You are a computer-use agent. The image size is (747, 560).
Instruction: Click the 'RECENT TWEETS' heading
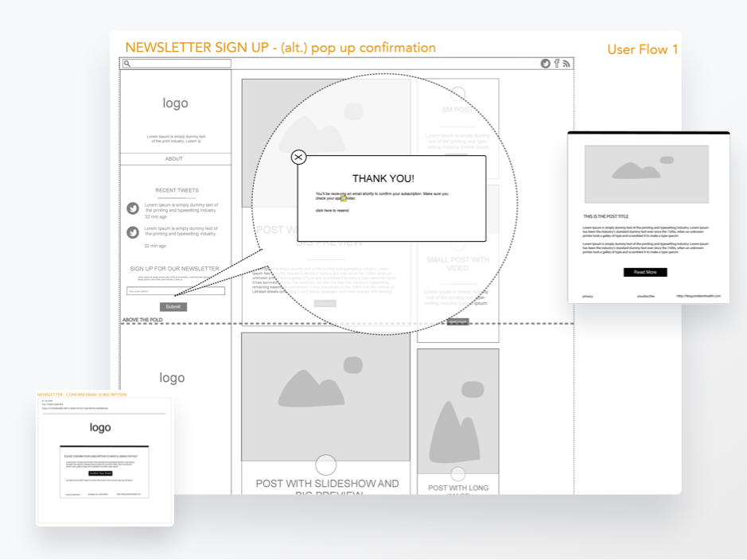tap(177, 190)
